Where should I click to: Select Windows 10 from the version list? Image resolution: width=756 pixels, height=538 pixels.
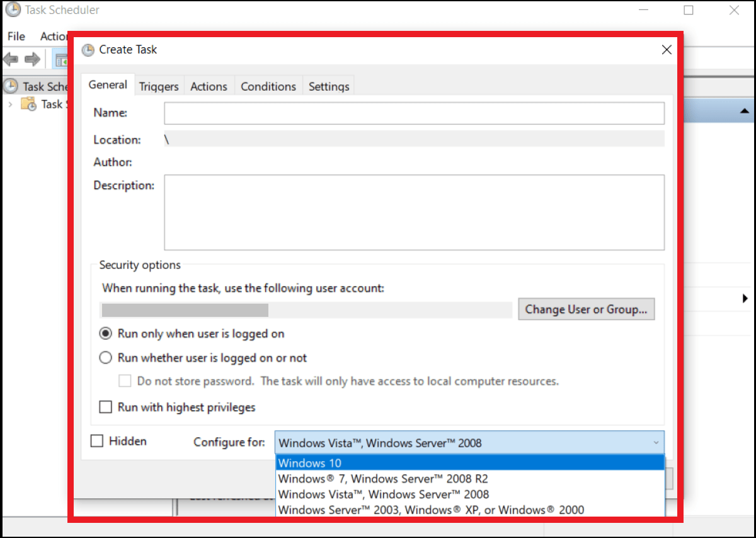[310, 462]
